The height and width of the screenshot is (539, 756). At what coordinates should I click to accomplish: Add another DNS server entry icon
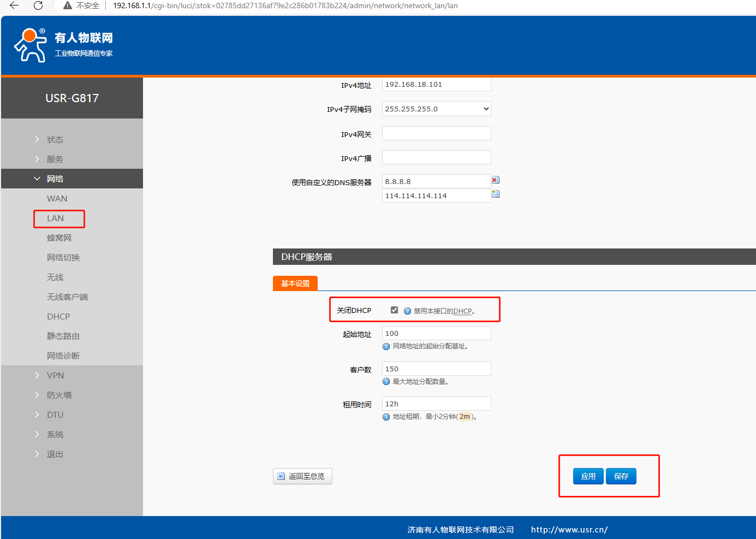pyautogui.click(x=495, y=194)
